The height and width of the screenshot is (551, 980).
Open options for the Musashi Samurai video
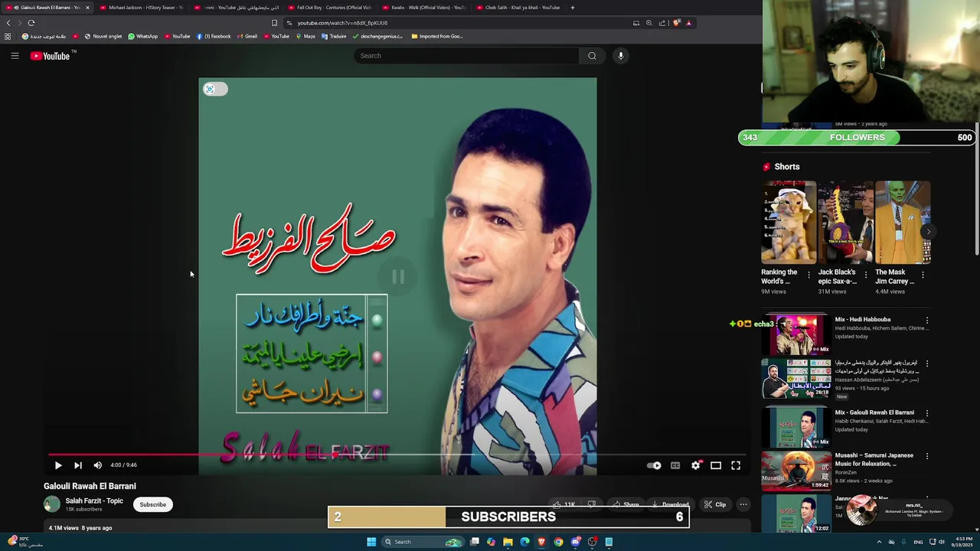[927, 456]
